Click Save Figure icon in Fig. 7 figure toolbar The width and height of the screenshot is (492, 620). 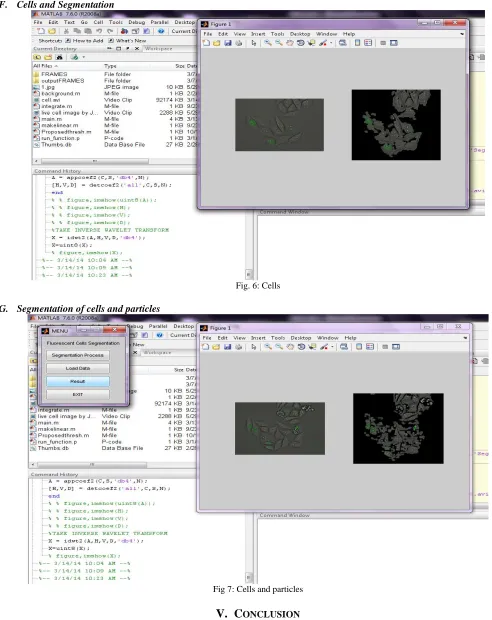227,347
